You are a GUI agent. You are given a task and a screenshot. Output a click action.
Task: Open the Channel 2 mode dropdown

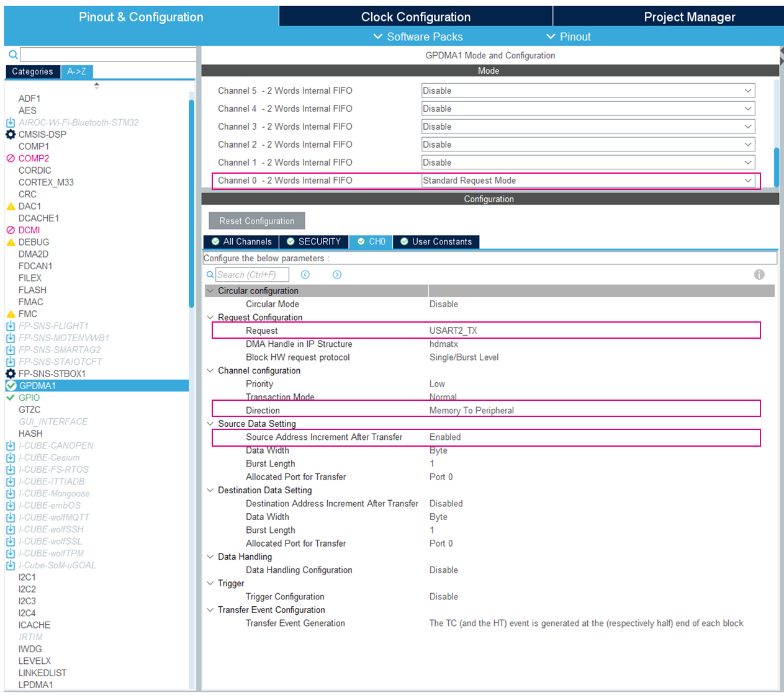coord(588,145)
